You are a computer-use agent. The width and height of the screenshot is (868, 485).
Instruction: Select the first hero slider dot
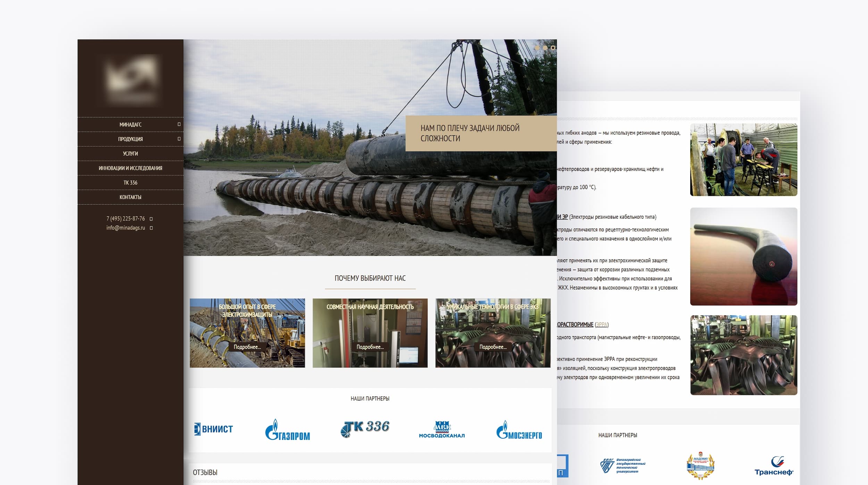tap(537, 48)
